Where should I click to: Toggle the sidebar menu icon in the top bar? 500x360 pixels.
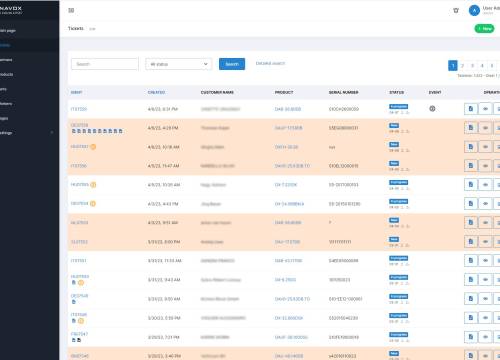(x=71, y=10)
